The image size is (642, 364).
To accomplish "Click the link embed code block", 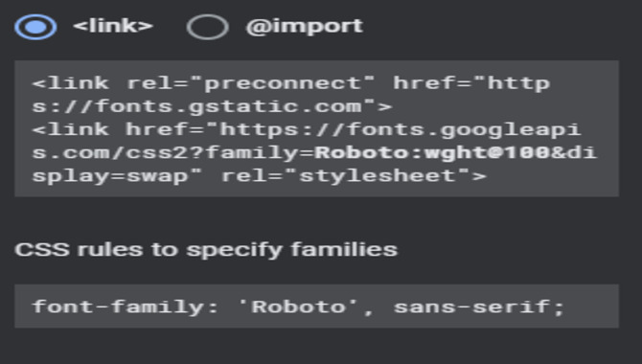I will pyautogui.click(x=316, y=128).
